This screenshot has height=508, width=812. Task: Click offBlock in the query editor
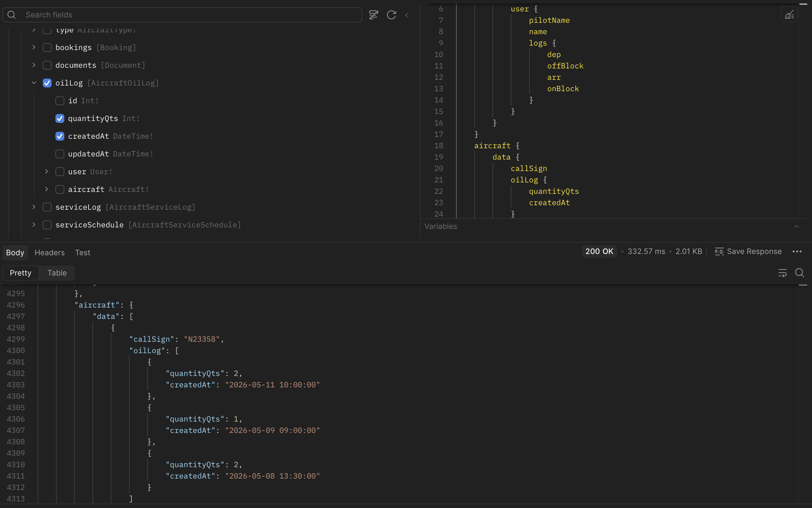coord(565,66)
